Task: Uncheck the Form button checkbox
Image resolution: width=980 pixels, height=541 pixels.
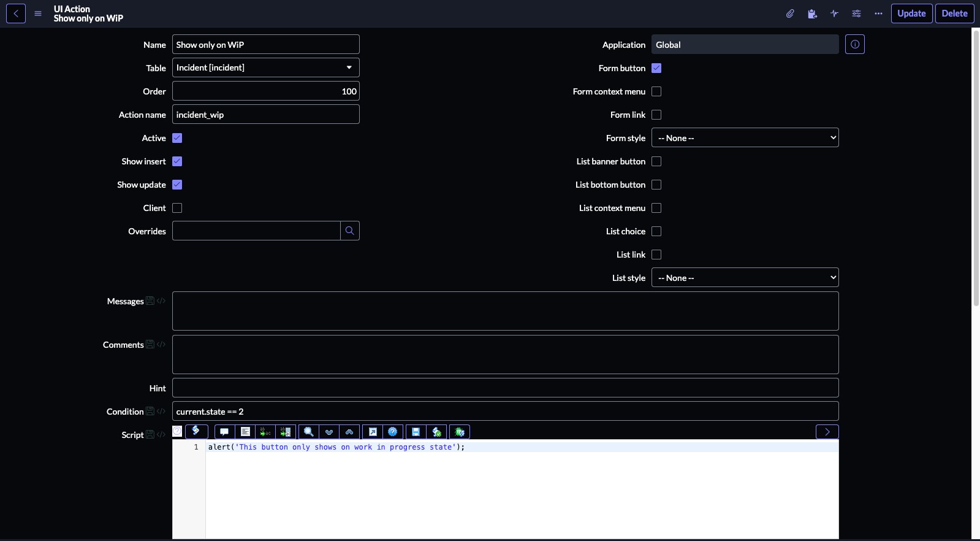Action: 656,68
